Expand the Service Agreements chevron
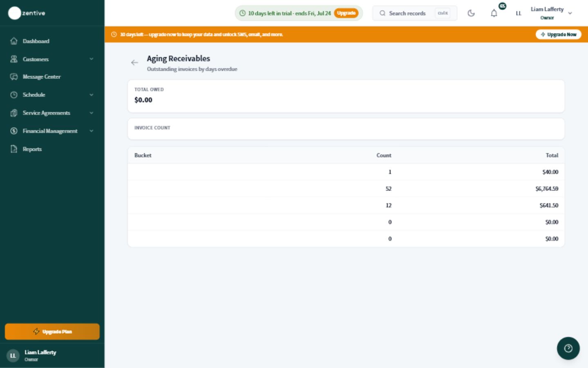The height and width of the screenshot is (368, 588). [x=91, y=113]
